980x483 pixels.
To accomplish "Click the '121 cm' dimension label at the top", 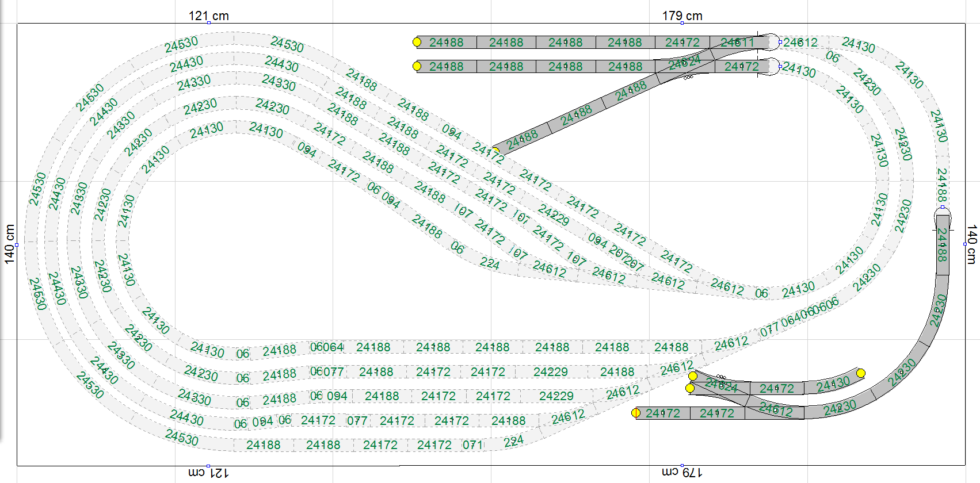I will 209,16.
